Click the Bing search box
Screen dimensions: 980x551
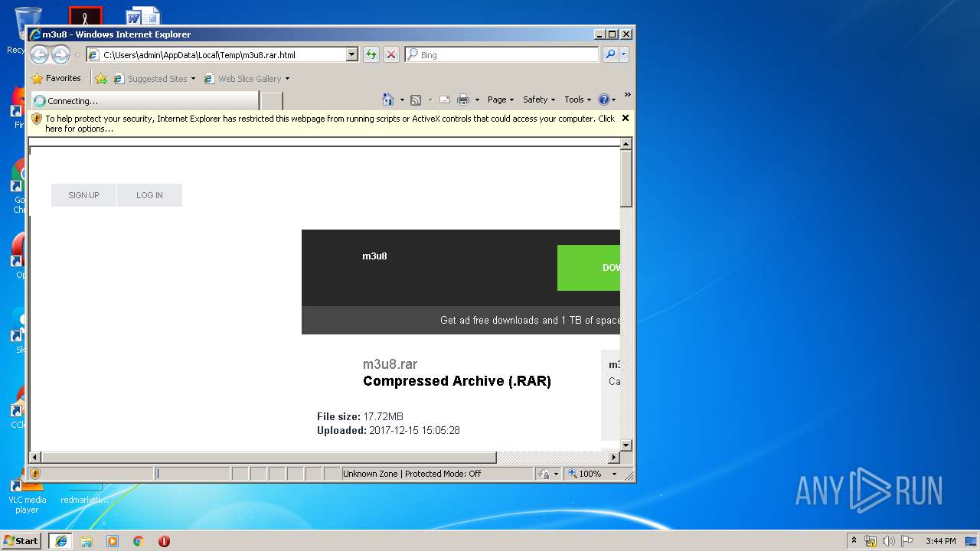click(x=501, y=55)
